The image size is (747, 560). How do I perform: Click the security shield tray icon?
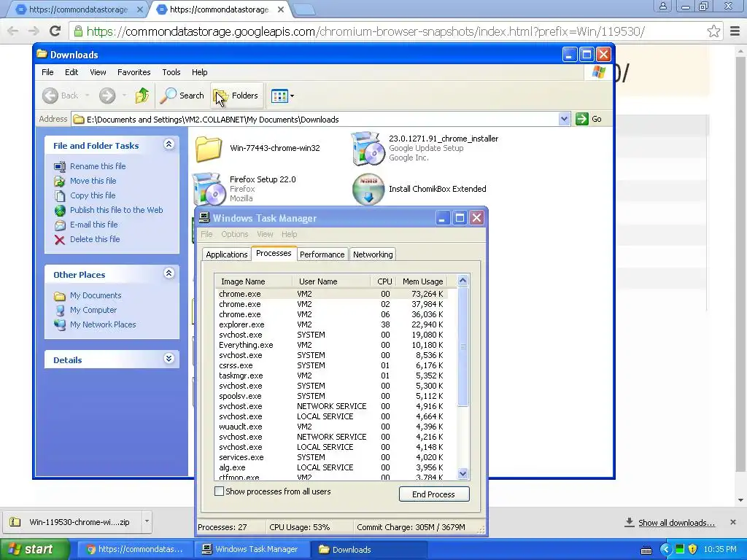693,549
